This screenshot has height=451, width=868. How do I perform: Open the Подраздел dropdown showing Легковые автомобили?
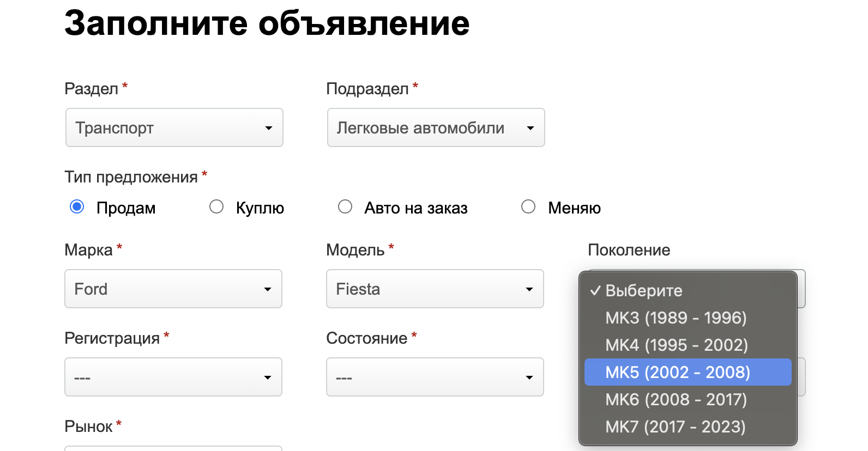[436, 127]
